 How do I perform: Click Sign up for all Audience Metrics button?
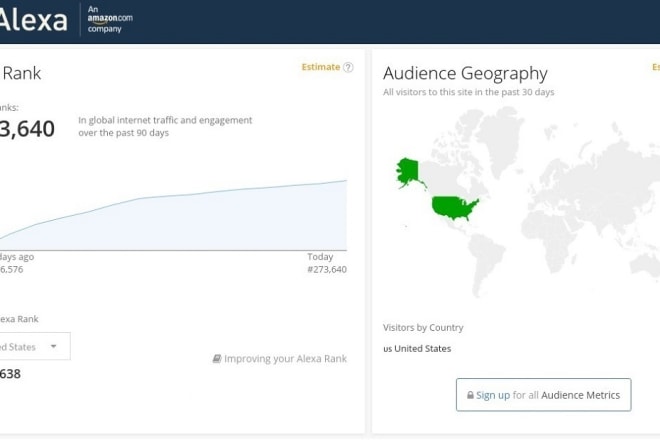coord(543,395)
